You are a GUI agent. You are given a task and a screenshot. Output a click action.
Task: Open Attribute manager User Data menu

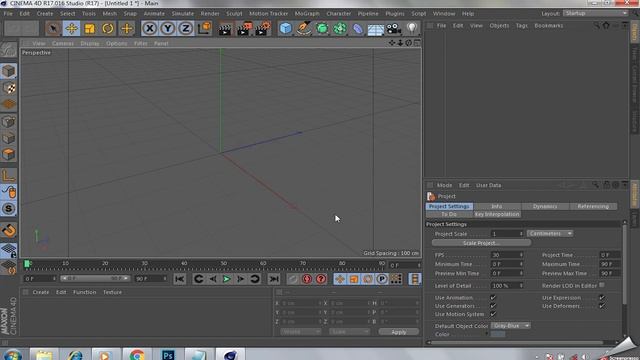pyautogui.click(x=488, y=185)
